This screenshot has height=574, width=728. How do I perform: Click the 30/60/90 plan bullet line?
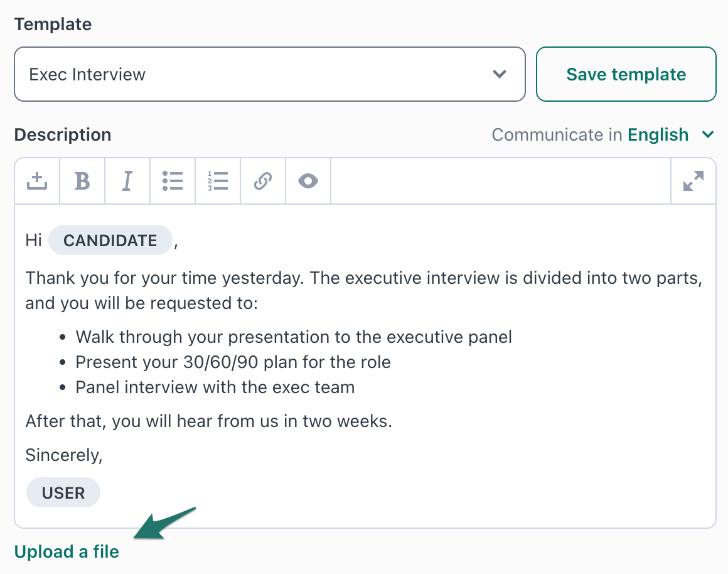tap(233, 362)
